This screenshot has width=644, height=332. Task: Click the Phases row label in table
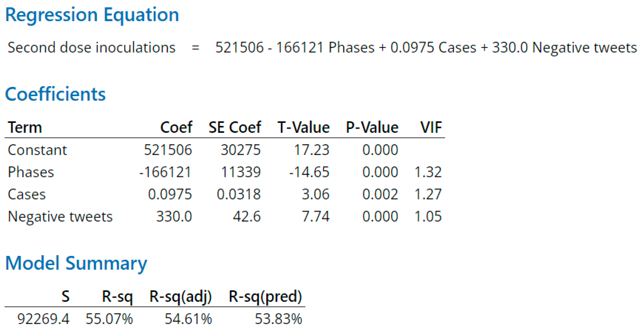[x=31, y=172]
